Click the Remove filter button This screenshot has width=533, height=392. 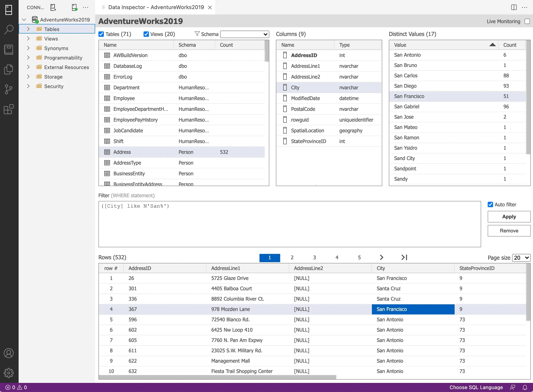(x=509, y=231)
